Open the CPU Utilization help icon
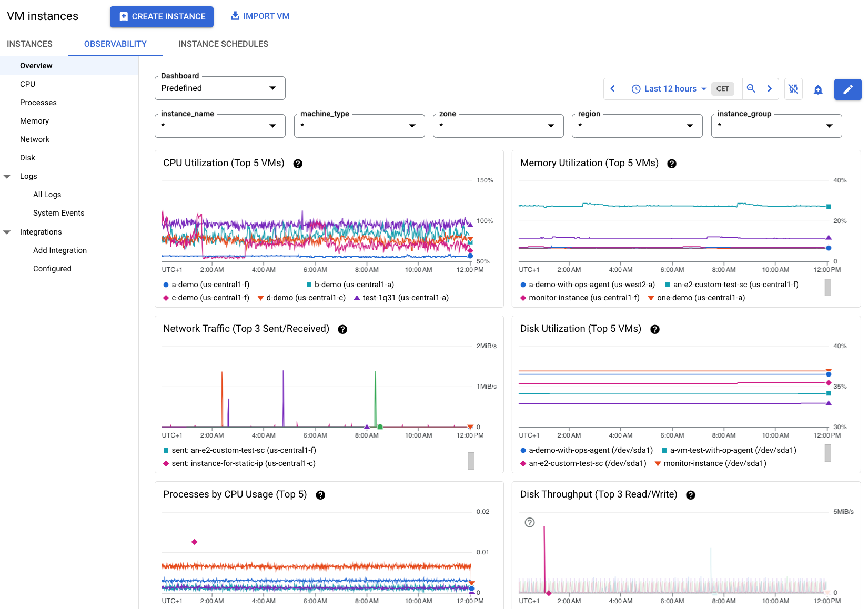Viewport: 868px width, 609px height. (298, 164)
